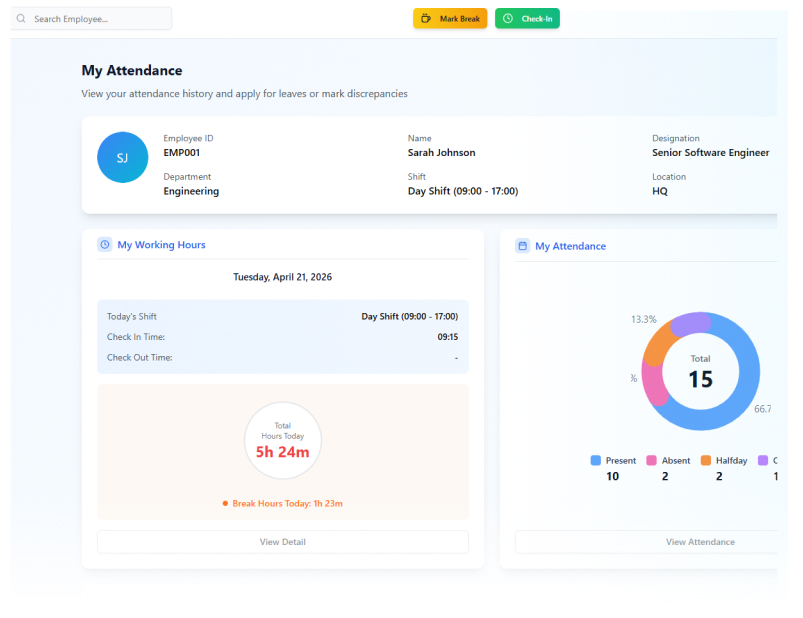Click the My Attendance card heading

(570, 246)
